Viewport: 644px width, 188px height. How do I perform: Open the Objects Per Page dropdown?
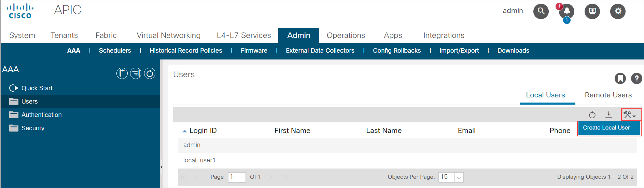[459, 177]
